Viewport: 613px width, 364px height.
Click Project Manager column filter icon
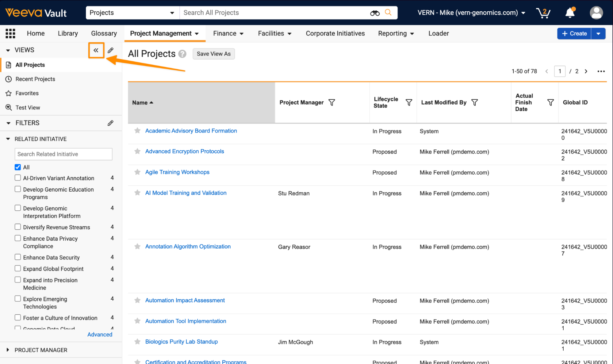[332, 102]
